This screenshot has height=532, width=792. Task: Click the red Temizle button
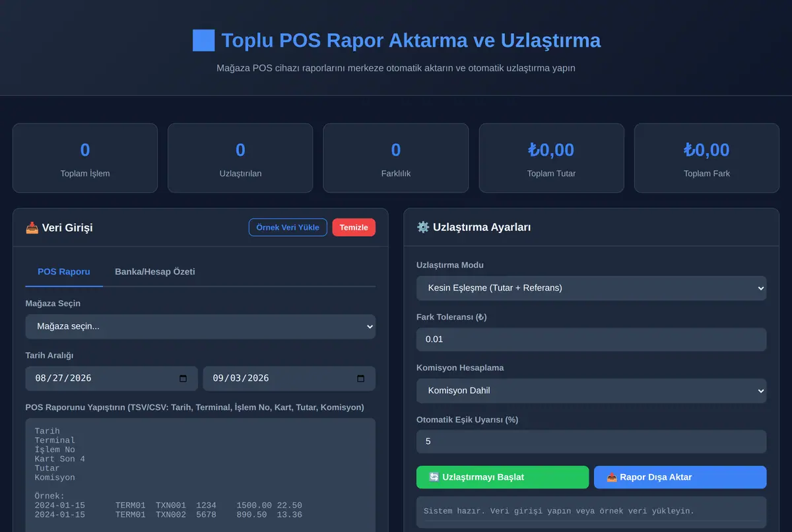click(354, 227)
